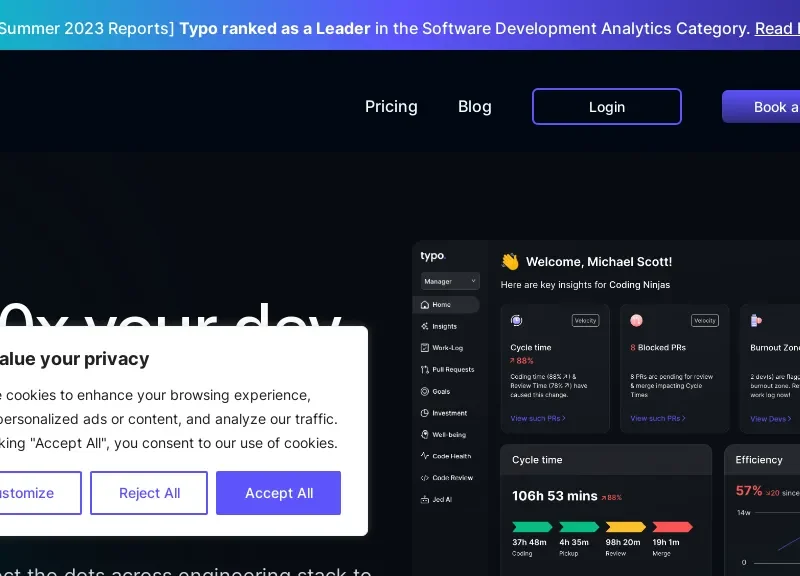The width and height of the screenshot is (800, 576).
Task: Open the Pricing menu item
Action: tap(391, 107)
